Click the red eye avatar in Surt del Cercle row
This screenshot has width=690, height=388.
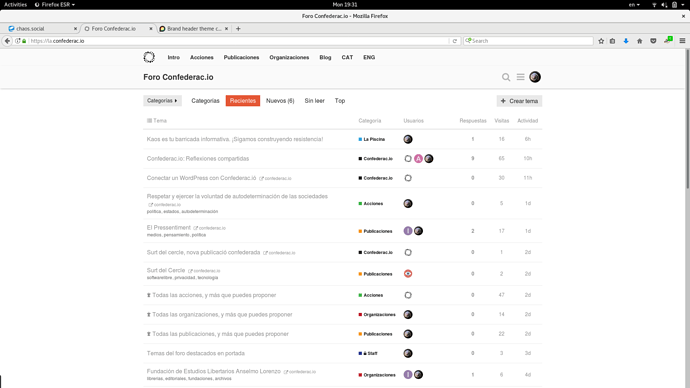pos(408,274)
